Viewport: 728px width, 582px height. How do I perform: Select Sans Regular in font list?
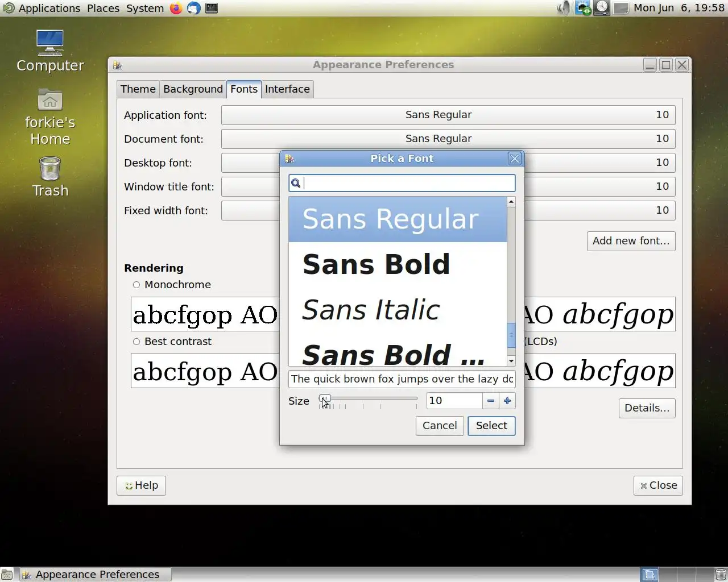(x=398, y=219)
